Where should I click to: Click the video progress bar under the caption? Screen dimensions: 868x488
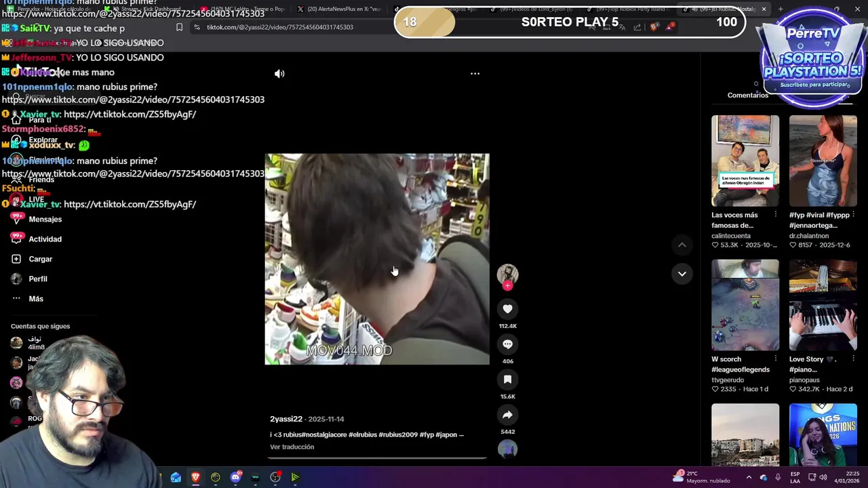(x=377, y=457)
